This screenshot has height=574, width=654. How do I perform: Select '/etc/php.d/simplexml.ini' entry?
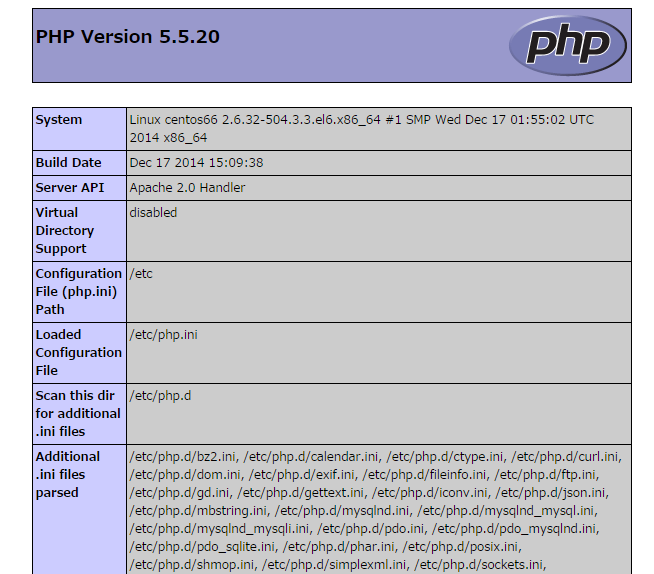334,564
